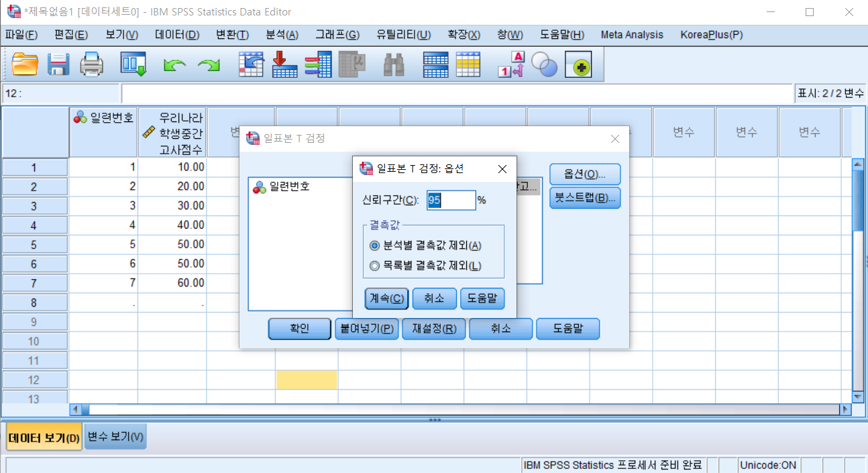Select row header 7 in data grid
Viewport: 868px width, 473px height.
point(35,283)
